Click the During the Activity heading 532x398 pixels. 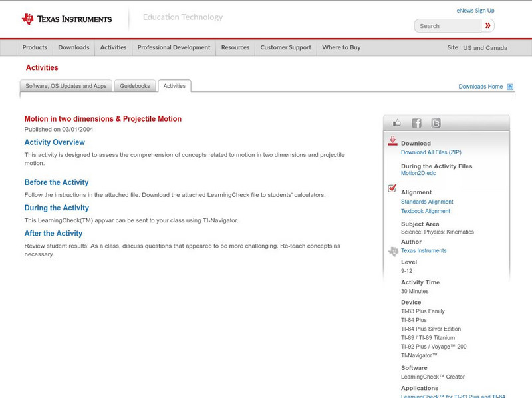tap(57, 208)
